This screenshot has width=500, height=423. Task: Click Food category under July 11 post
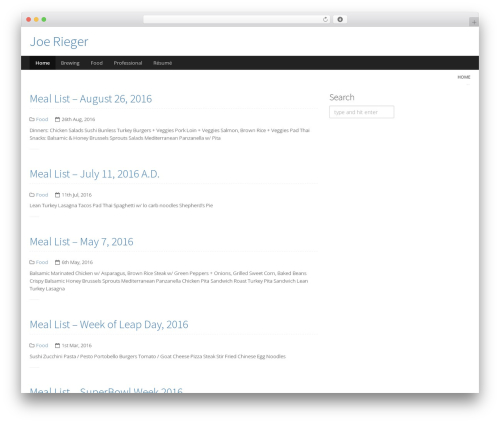(x=42, y=195)
